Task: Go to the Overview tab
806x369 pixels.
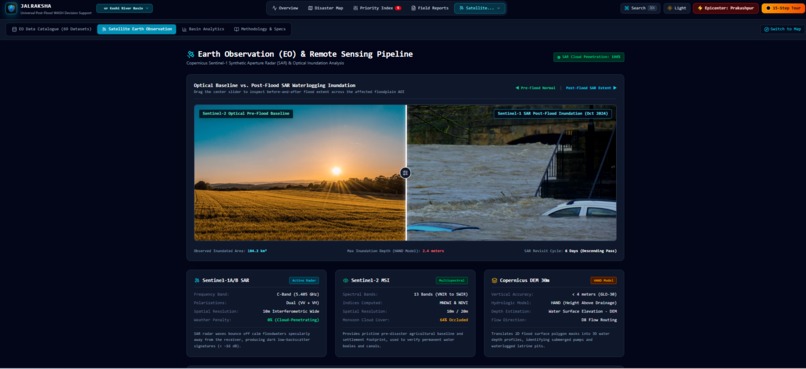Action: coord(285,8)
